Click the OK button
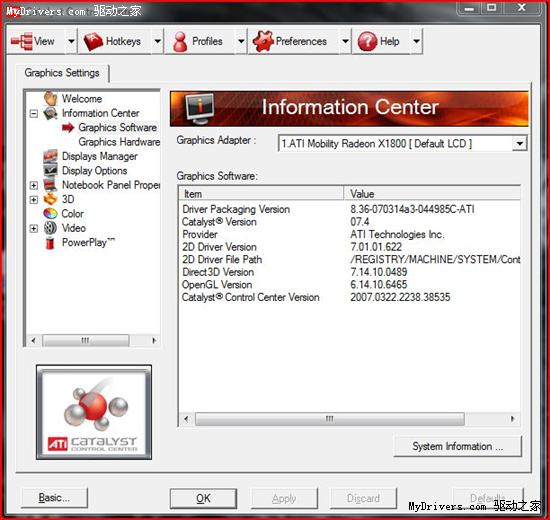 point(203,498)
